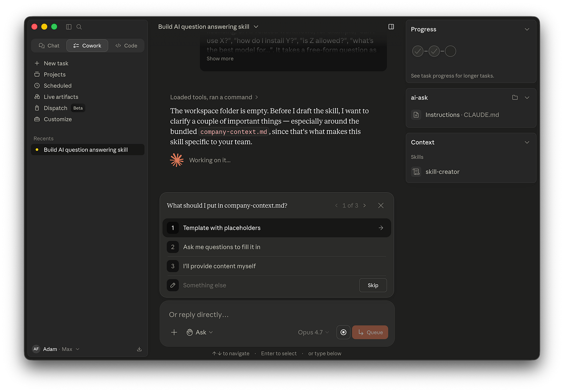Open the Adam Max account menu
The width and height of the screenshot is (564, 392).
[x=56, y=349]
